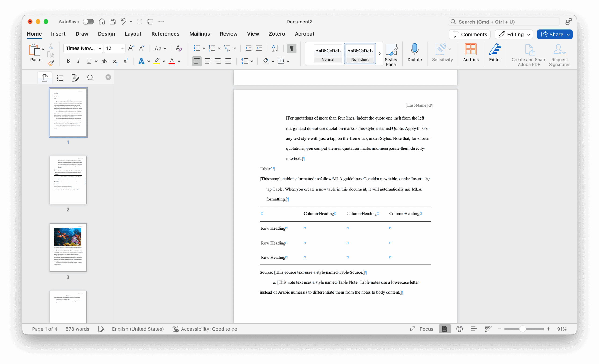This screenshot has width=599, height=364.
Task: Click search magnifier in navigation pane
Action: (90, 78)
